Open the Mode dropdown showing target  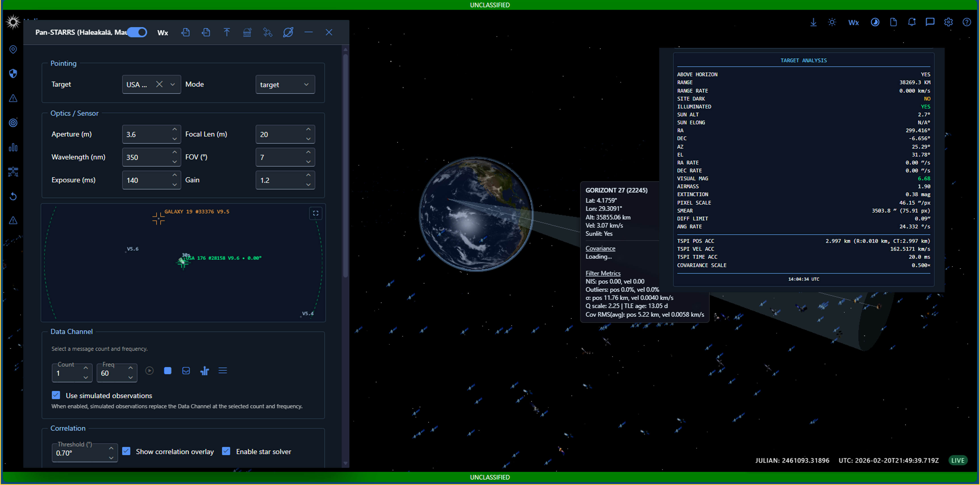285,84
